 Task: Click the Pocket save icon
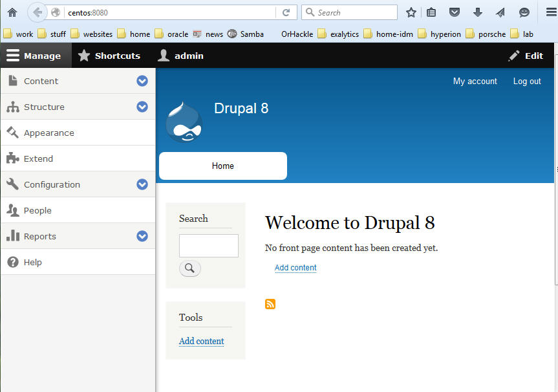click(x=455, y=12)
